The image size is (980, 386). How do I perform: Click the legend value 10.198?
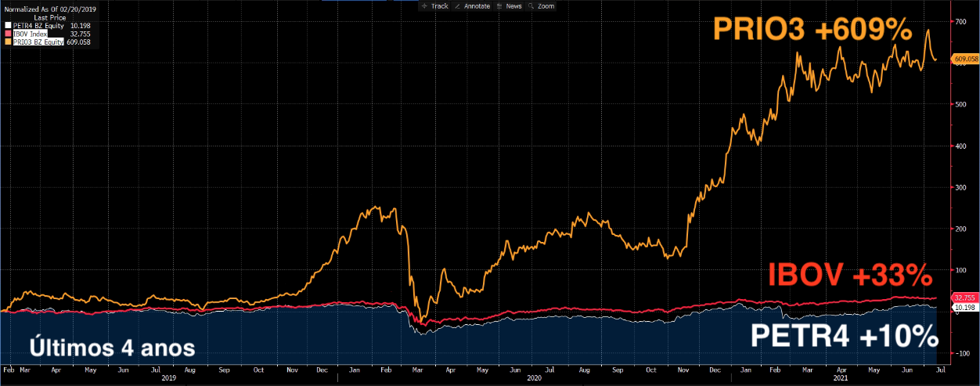click(81, 25)
